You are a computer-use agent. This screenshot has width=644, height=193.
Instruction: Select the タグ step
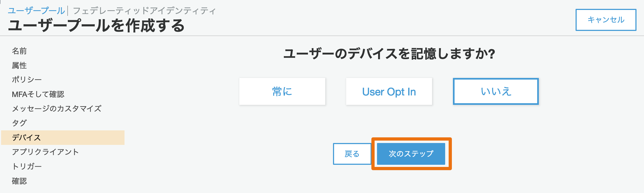coord(19,123)
